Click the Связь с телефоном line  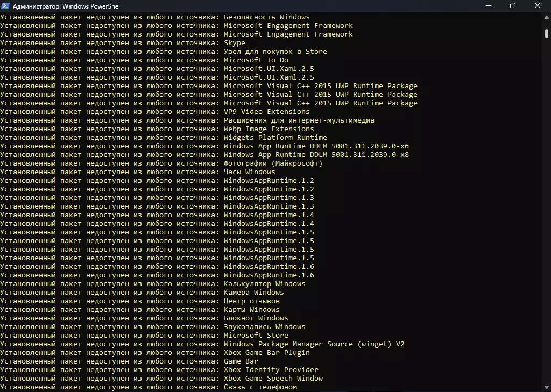tap(260, 387)
